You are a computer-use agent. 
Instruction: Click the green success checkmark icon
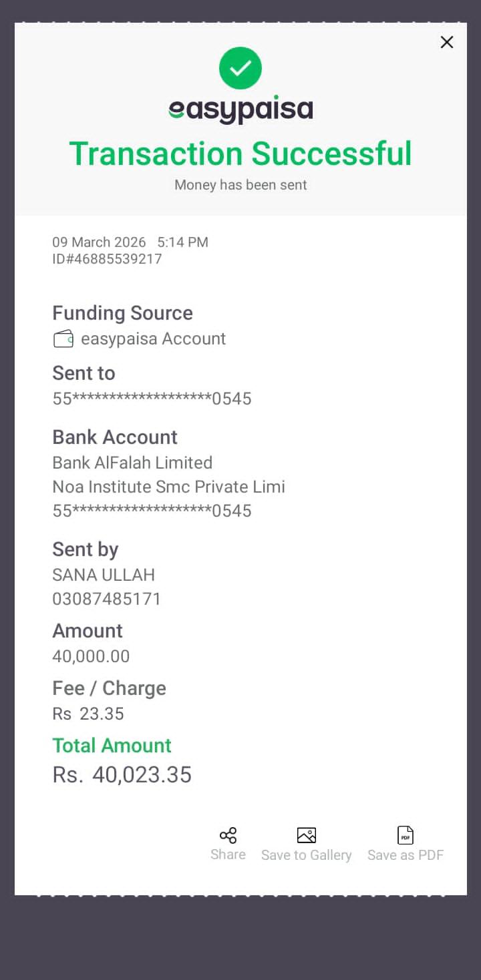[x=240, y=68]
